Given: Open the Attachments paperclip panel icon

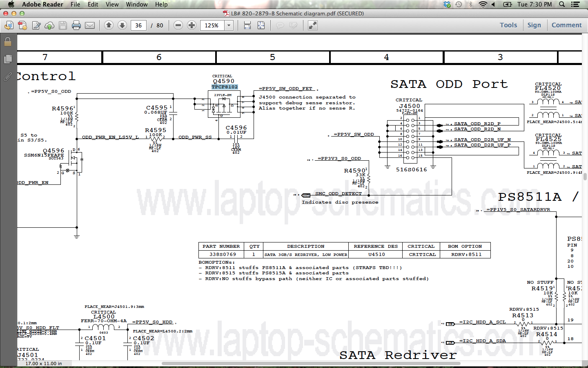Looking at the screenshot, I should pos(8,76).
